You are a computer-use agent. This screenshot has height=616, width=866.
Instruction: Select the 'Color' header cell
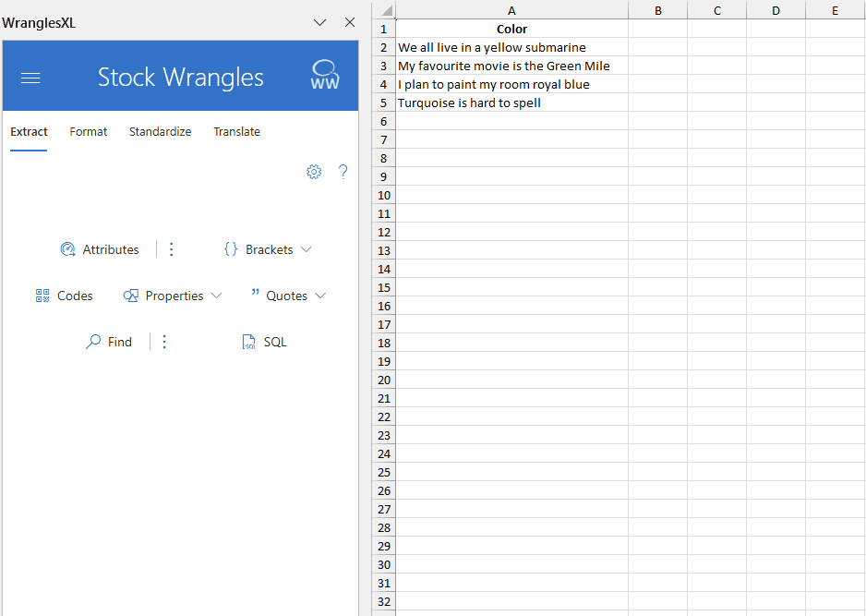click(511, 29)
